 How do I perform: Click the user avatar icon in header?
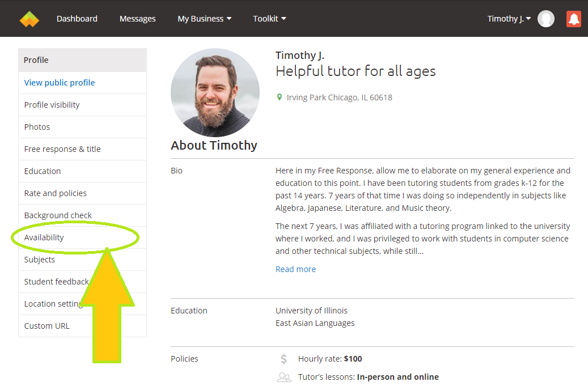coord(546,19)
